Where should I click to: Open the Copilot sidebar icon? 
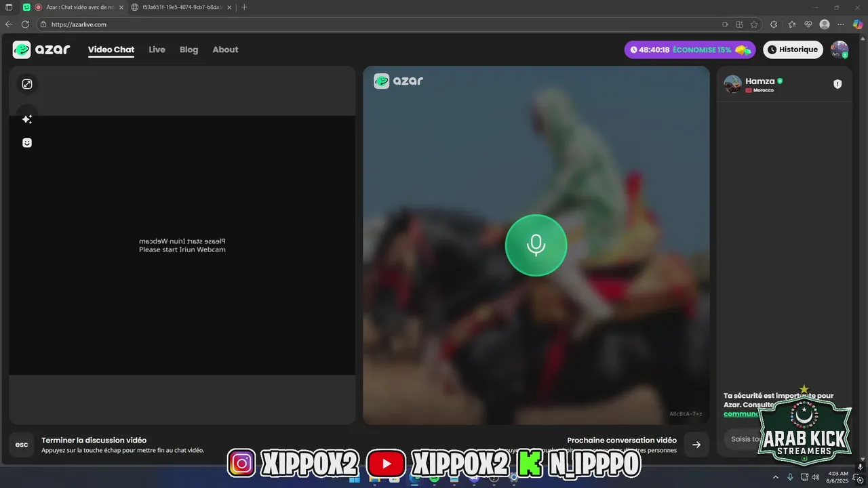click(858, 24)
